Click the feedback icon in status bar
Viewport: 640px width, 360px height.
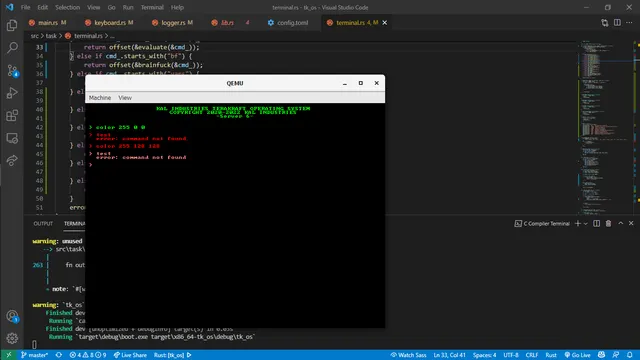pyautogui.click(x=616, y=355)
